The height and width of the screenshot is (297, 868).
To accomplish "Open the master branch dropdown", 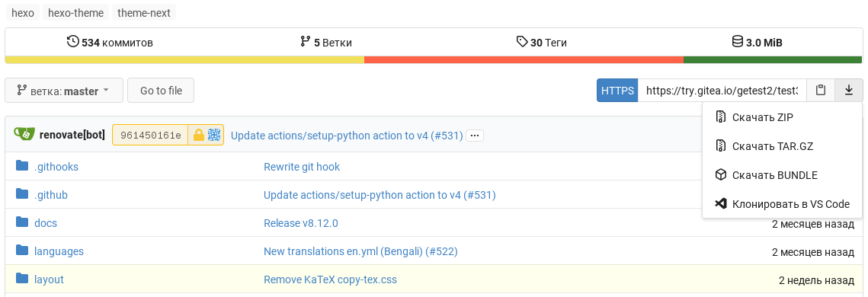I will click(64, 91).
